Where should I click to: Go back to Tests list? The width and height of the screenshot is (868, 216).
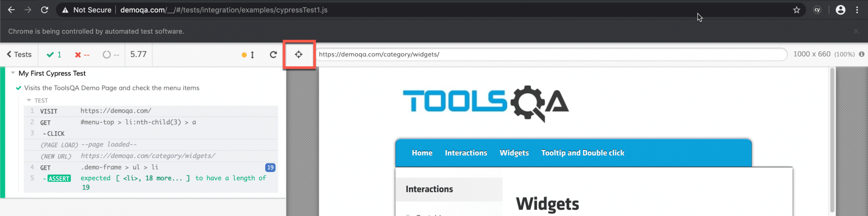19,55
